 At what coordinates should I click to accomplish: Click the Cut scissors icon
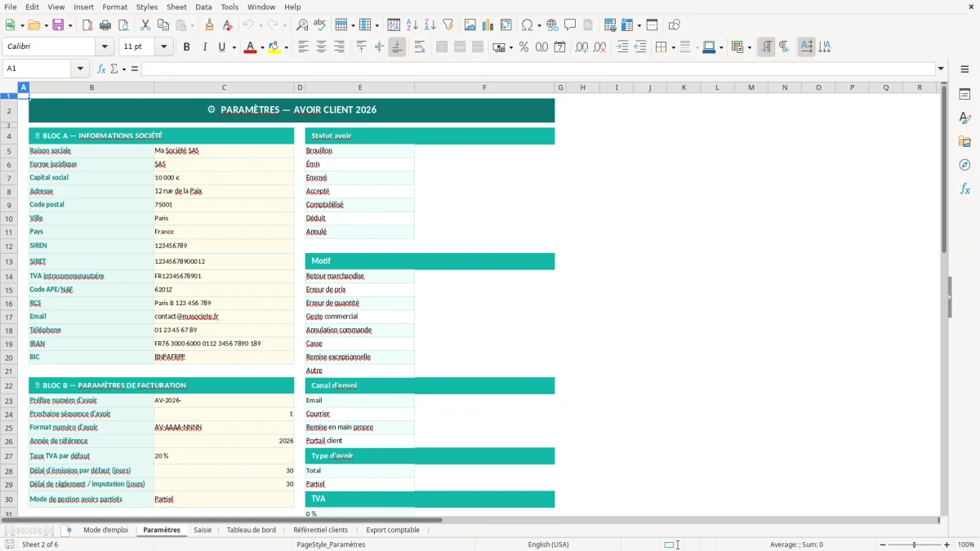click(x=145, y=25)
